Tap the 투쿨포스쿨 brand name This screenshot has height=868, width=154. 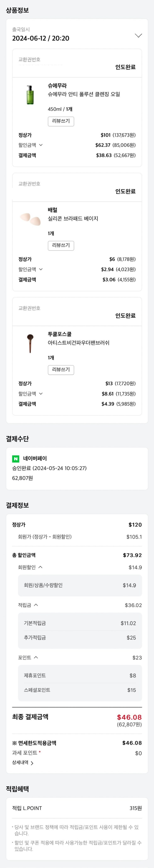click(x=59, y=334)
